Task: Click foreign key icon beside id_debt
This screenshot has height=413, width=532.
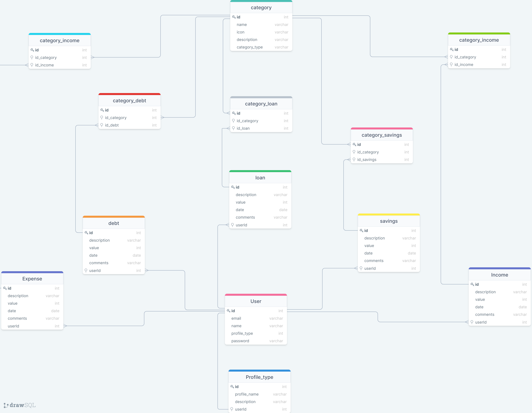Action: (102, 125)
